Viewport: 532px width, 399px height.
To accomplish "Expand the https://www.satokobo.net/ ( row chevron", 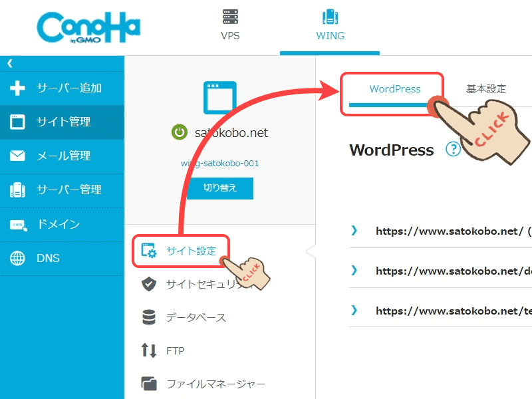I will point(354,231).
